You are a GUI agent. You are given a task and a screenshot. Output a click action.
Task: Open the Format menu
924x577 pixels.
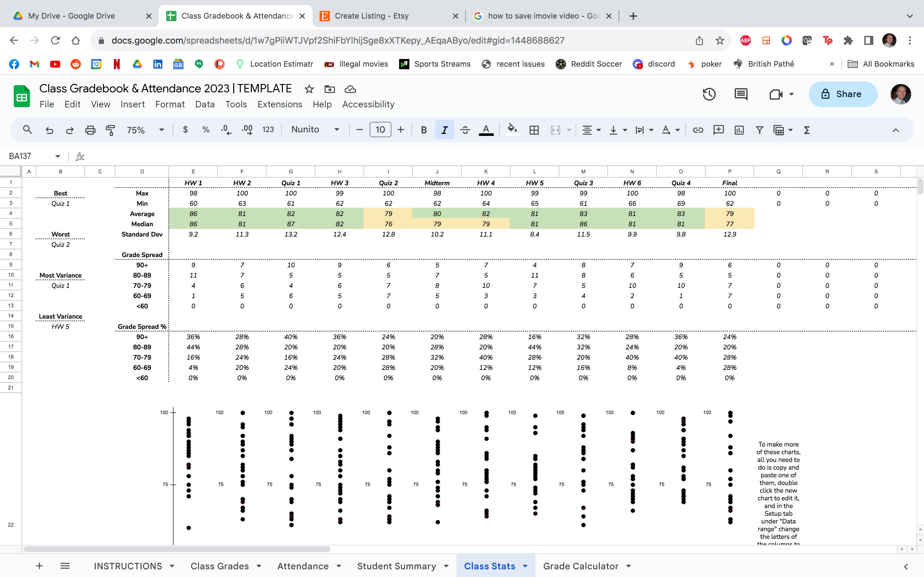(x=170, y=104)
